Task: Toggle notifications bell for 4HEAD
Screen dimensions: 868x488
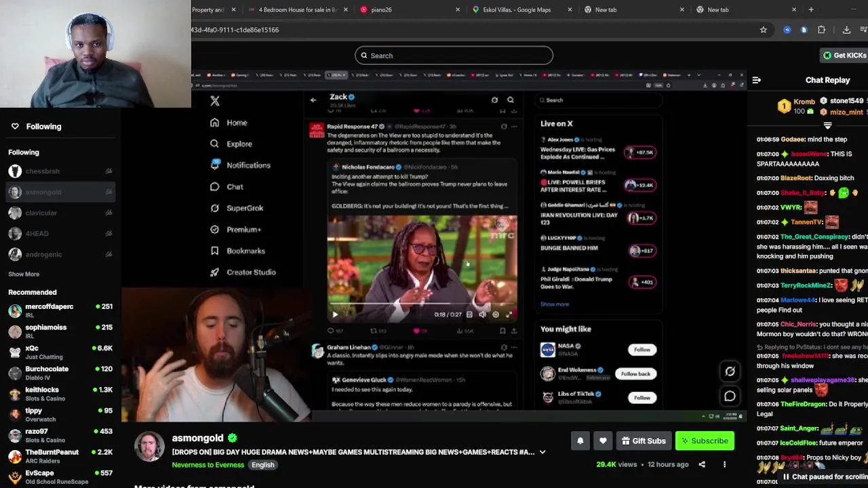Action: (x=108, y=234)
